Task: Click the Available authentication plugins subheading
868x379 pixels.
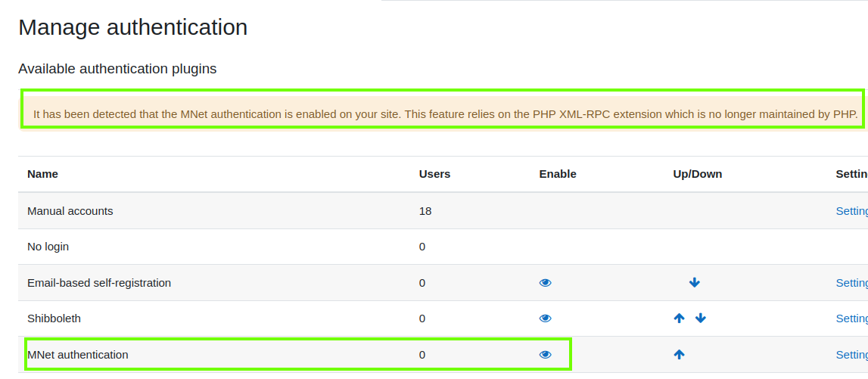Action: coord(117,69)
